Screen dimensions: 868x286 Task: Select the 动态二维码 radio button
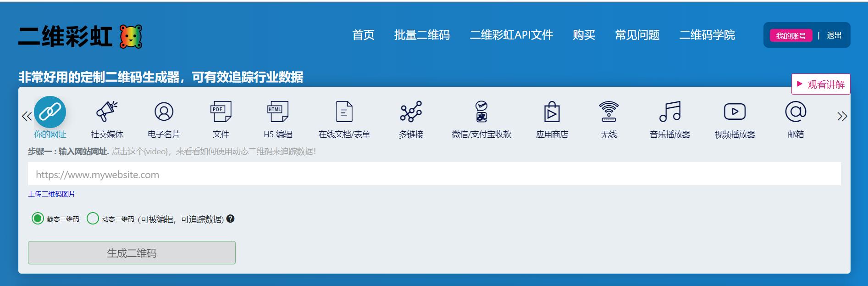93,219
